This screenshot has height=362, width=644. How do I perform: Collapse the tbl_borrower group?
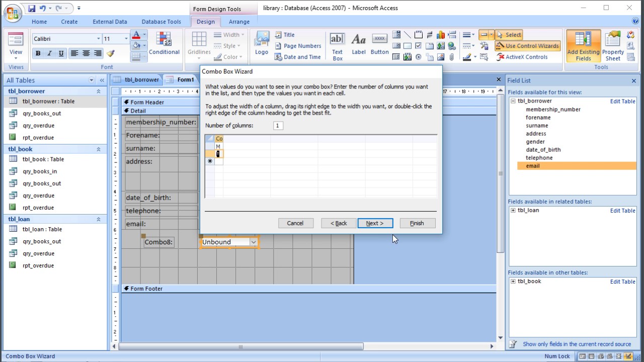pos(99,92)
